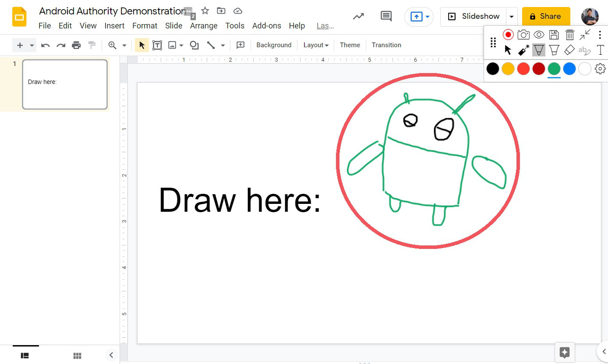Select the text box tool in Slides toolbar

click(157, 45)
